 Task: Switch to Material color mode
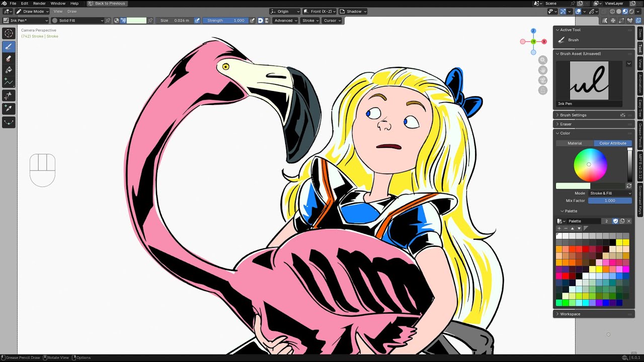(575, 143)
